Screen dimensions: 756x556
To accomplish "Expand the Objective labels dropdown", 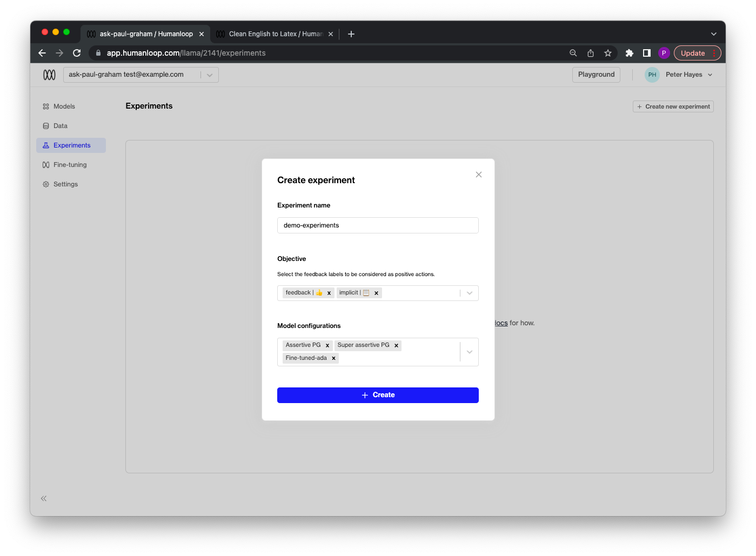I will [470, 293].
